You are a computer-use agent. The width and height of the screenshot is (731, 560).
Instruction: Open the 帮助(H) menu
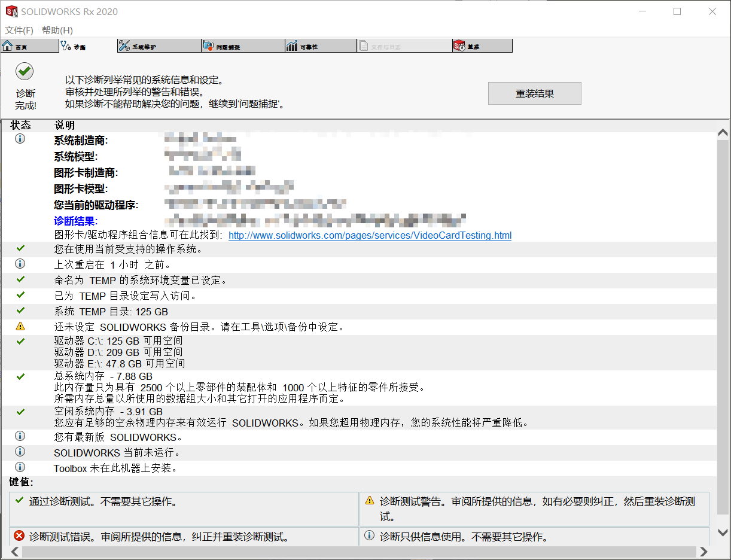[x=57, y=30]
